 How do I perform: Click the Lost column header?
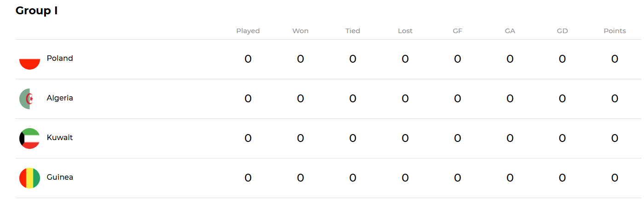pos(405,31)
